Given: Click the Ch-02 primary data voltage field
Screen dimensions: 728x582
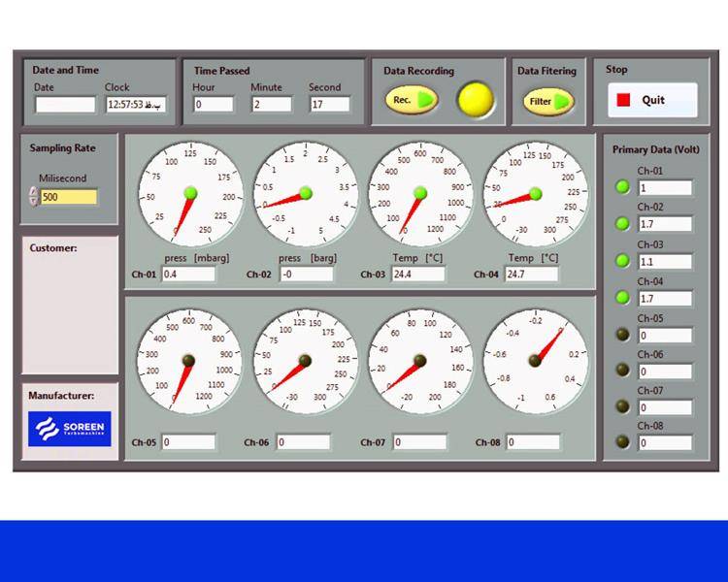Looking at the screenshot, I should click(665, 224).
